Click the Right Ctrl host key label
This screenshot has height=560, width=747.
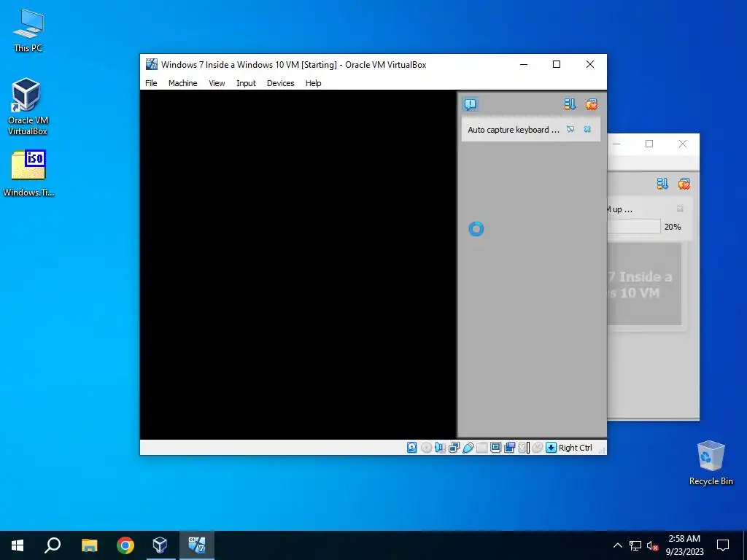click(575, 448)
